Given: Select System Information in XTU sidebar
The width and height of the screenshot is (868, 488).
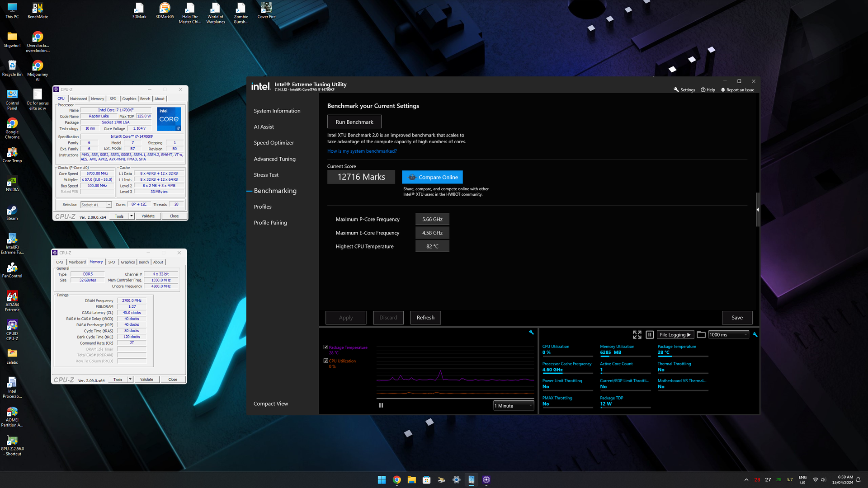Looking at the screenshot, I should (277, 111).
